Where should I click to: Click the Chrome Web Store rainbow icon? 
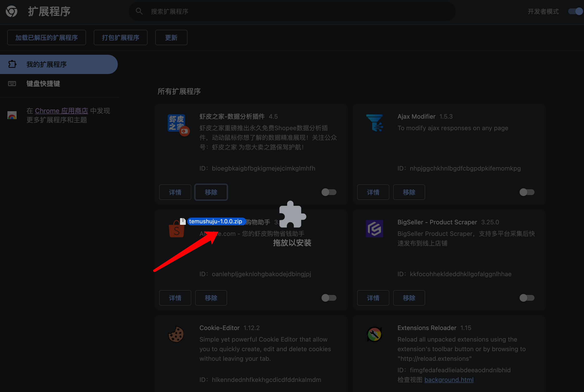[x=12, y=115]
